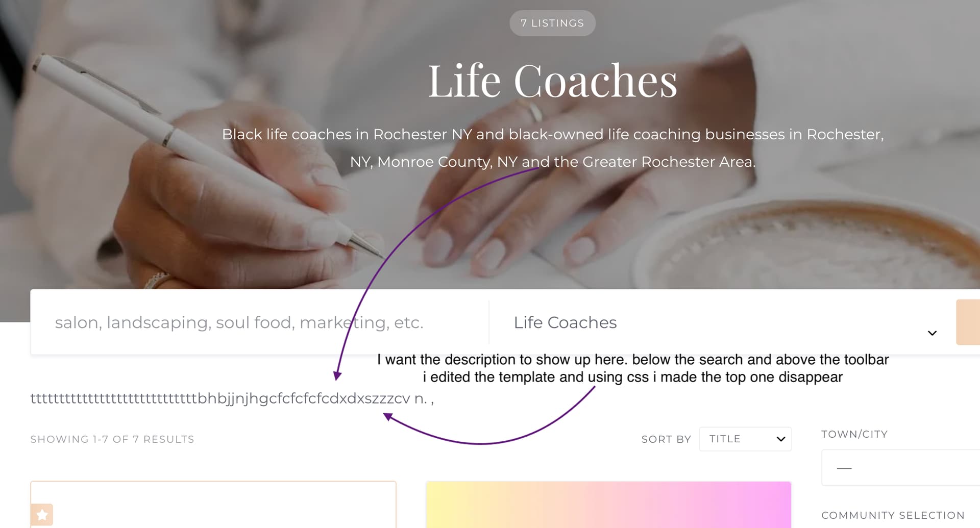Click the 7 Listings badge

[552, 23]
